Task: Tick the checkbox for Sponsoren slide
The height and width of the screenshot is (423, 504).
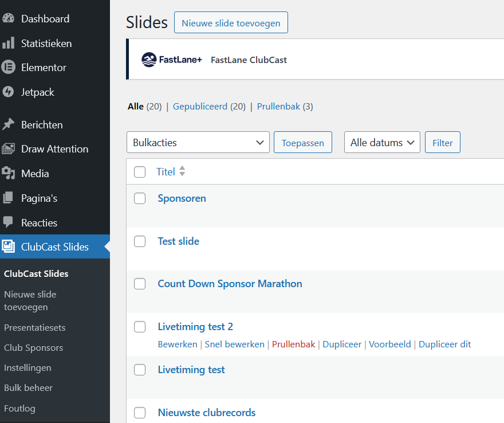Action: [x=140, y=198]
